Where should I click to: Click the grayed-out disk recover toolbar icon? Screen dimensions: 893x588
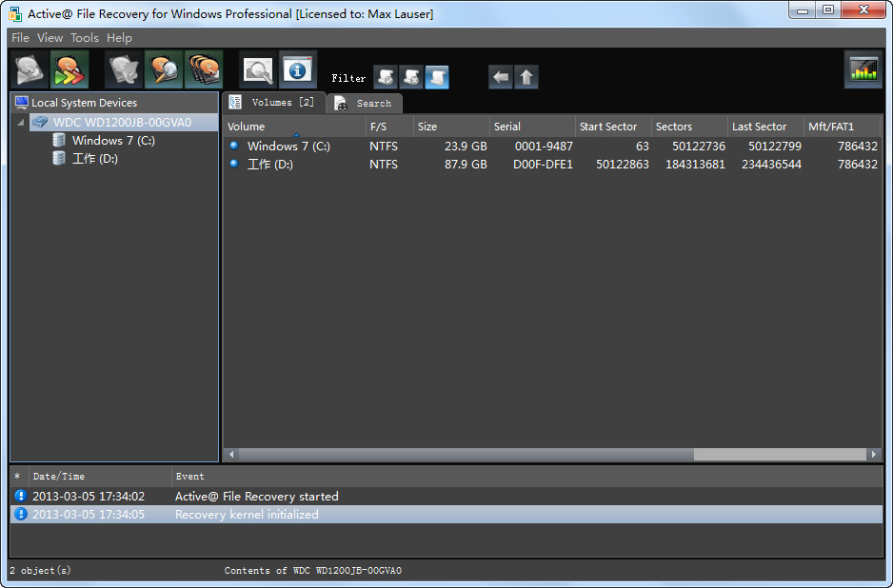point(30,69)
